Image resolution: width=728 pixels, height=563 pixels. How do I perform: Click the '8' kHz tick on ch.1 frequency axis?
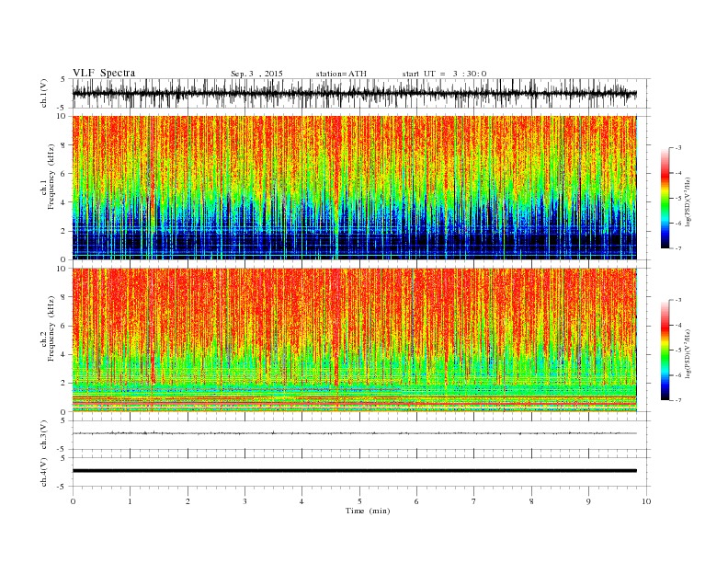tap(63, 145)
